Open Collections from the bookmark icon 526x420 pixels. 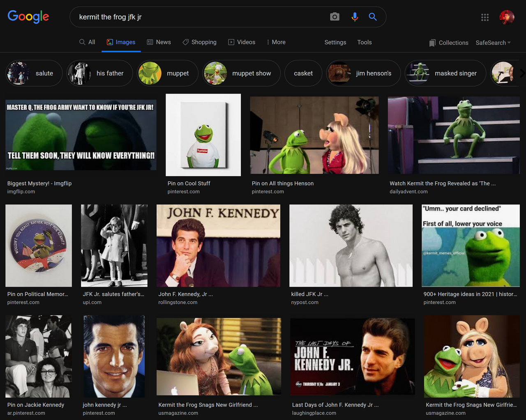tap(449, 43)
